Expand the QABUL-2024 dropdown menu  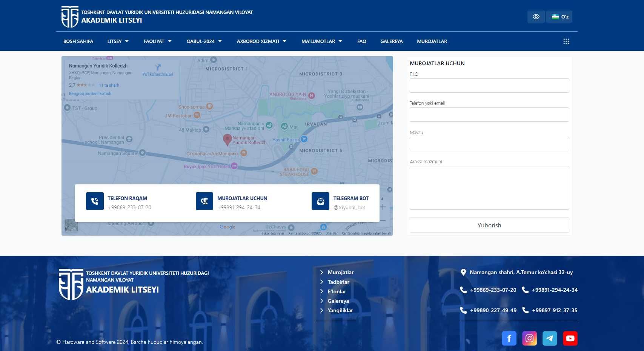tap(204, 41)
